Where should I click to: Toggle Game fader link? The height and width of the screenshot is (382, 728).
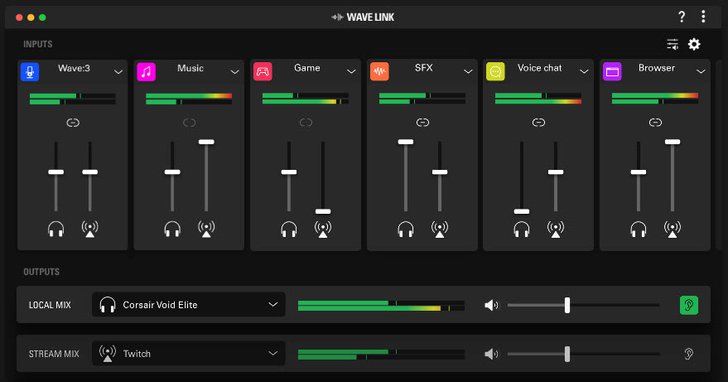(306, 123)
